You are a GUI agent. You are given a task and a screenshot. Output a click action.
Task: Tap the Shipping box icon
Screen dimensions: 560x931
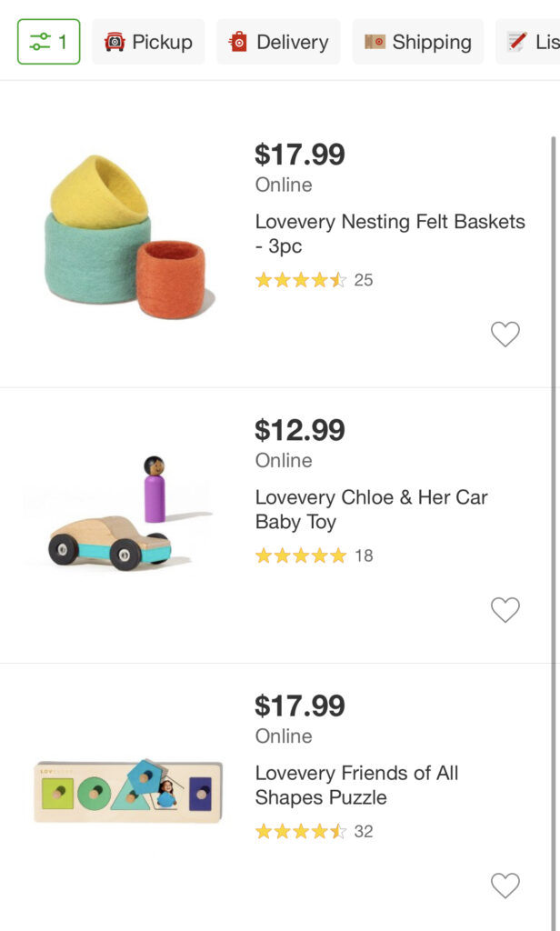[x=375, y=42]
